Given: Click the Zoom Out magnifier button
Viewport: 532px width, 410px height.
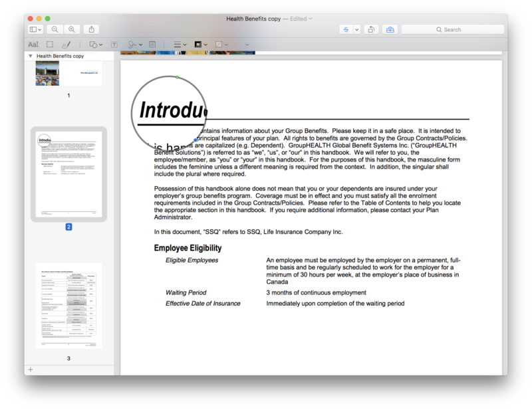Looking at the screenshot, I should (55, 30).
